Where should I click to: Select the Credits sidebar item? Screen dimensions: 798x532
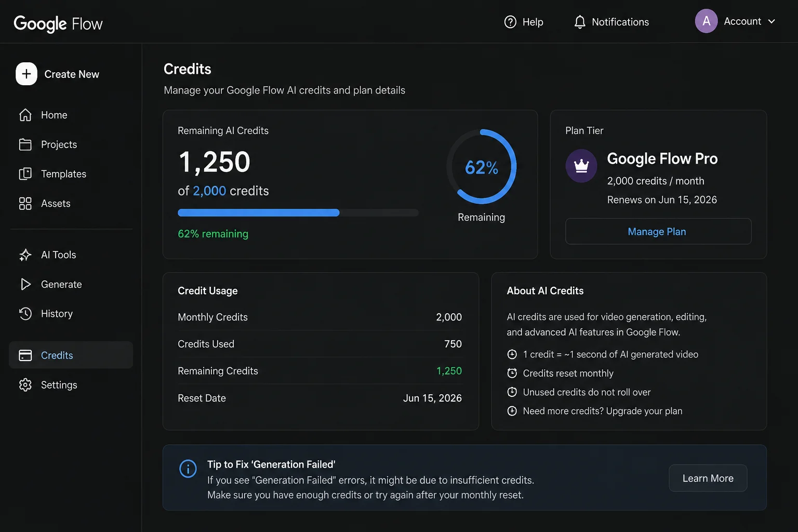click(71, 355)
